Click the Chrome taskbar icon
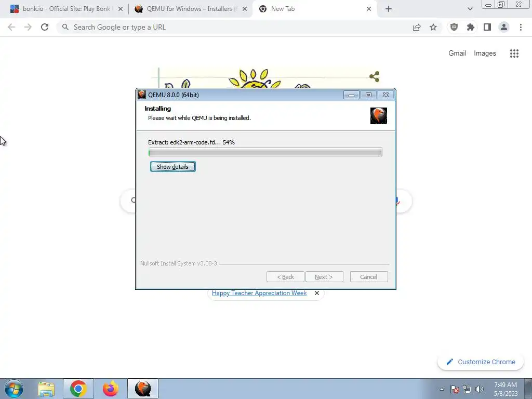The width and height of the screenshot is (532, 399). point(78,389)
